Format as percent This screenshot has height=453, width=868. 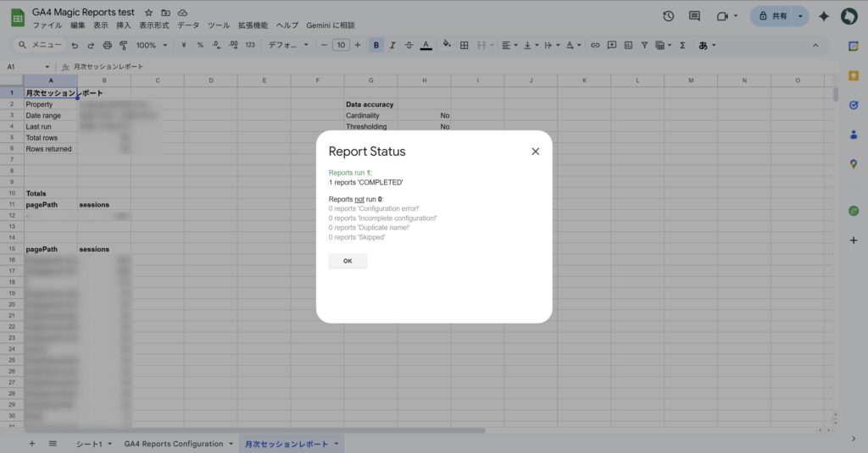[x=200, y=46]
